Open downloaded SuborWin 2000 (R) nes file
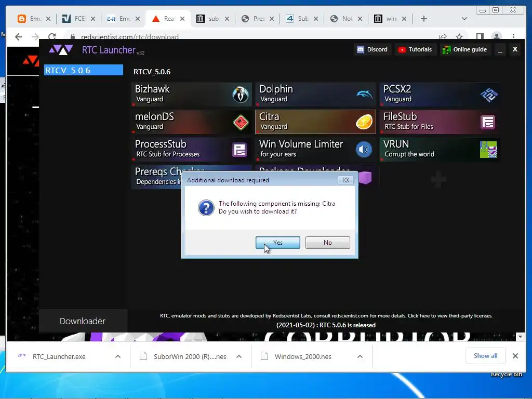This screenshot has width=532, height=399. click(190, 356)
